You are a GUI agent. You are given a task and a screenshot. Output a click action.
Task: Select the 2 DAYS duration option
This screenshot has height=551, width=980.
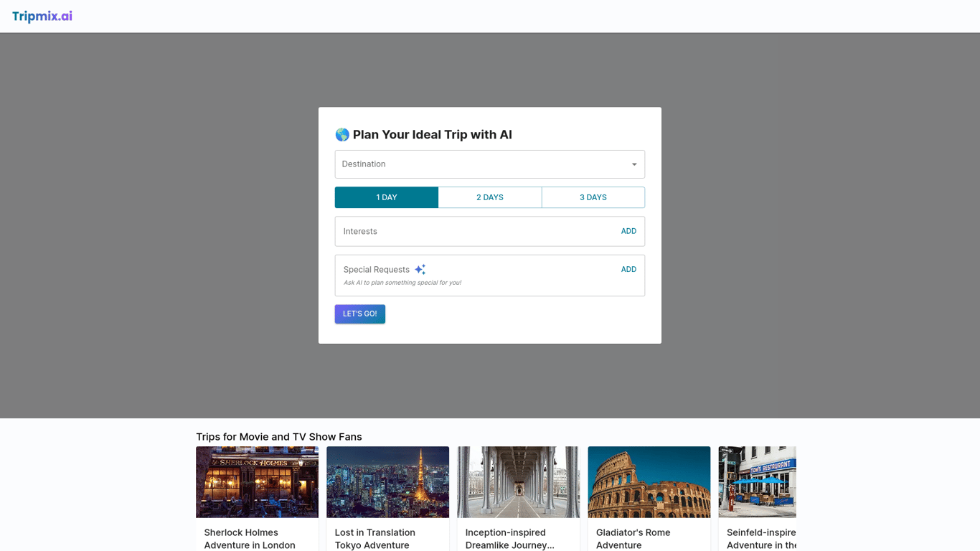coord(490,197)
